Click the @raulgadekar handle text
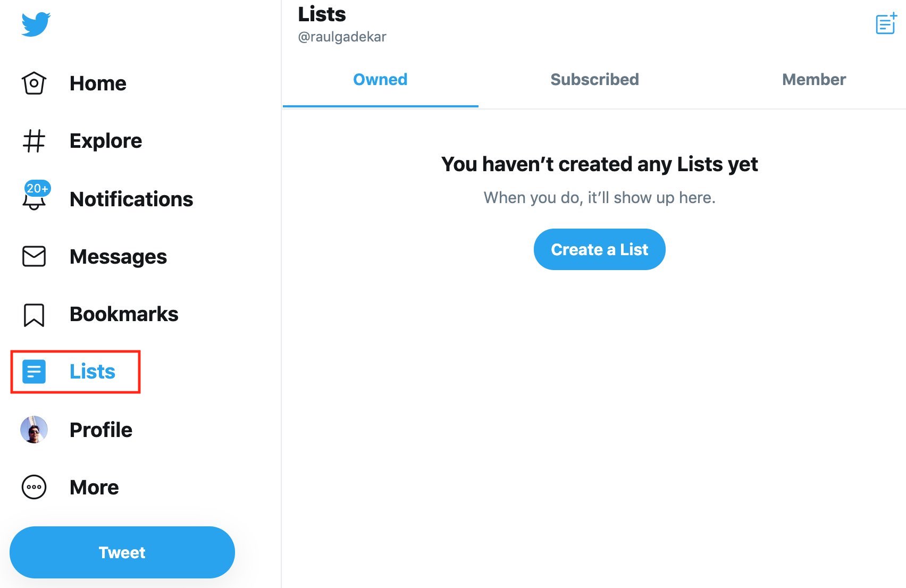906x588 pixels. click(343, 37)
